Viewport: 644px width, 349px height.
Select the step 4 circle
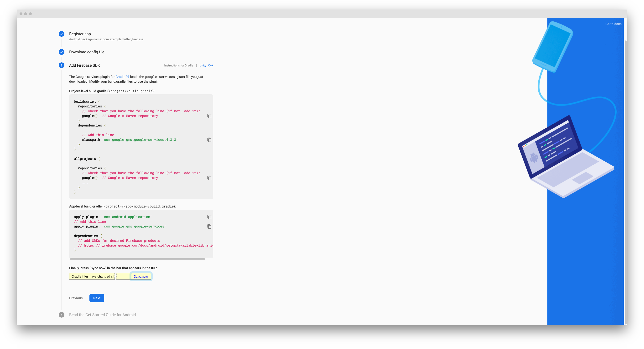tap(62, 315)
